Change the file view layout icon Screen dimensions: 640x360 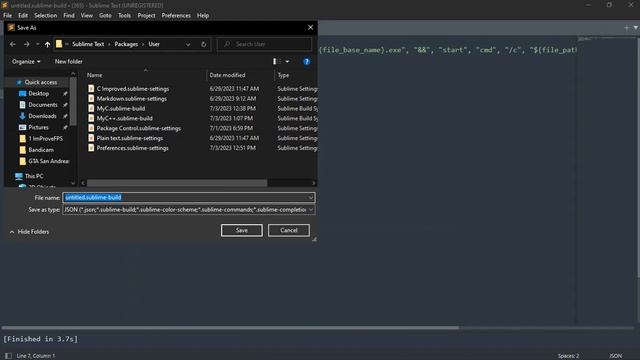coord(277,62)
